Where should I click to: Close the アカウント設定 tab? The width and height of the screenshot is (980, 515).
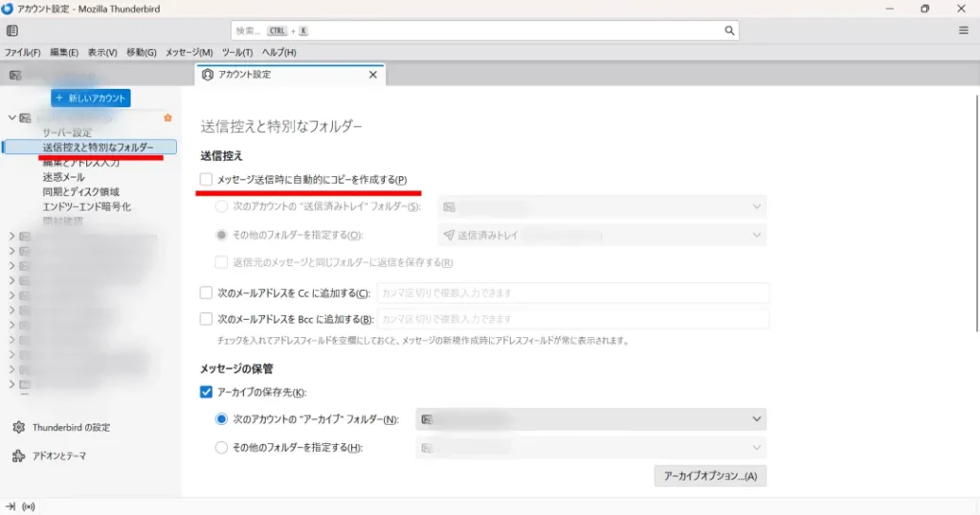pyautogui.click(x=373, y=75)
